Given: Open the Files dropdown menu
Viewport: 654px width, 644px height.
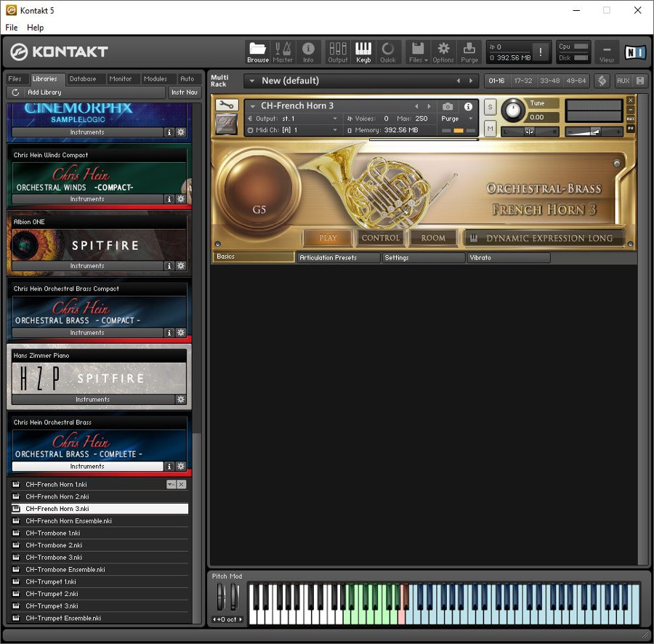Looking at the screenshot, I should click(419, 52).
